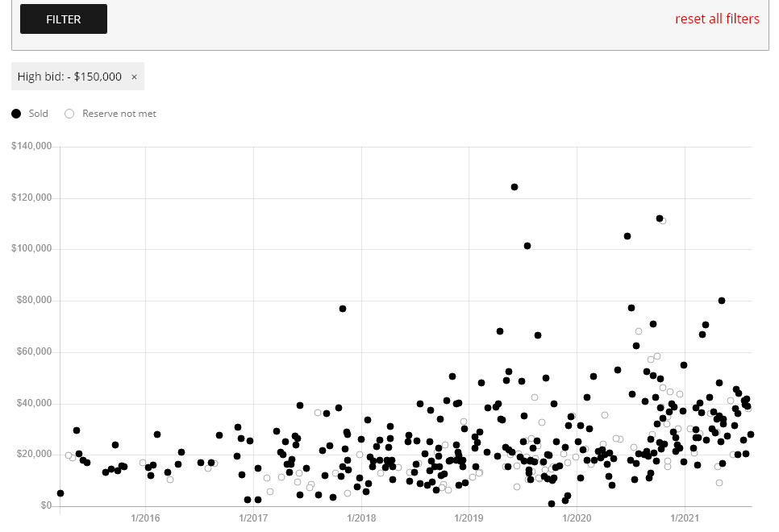Viewport: 779px width, 532px height.
Task: Select the sold point near $101,000 in 2019
Action: coord(527,246)
